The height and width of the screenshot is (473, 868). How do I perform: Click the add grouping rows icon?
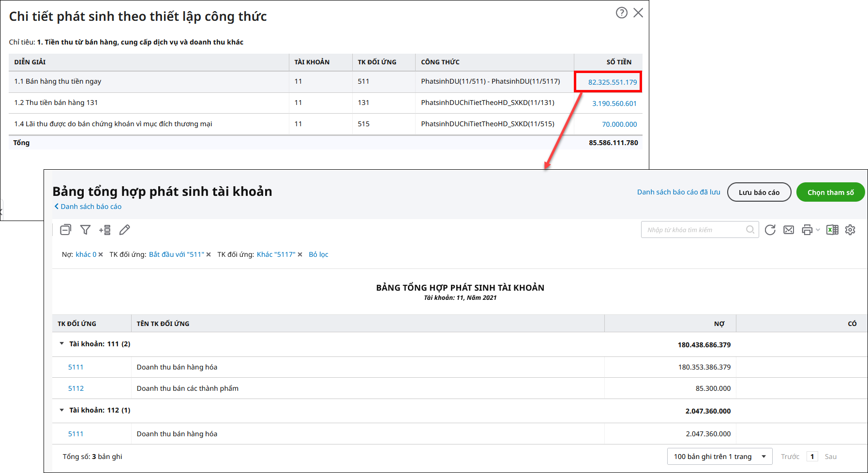105,230
